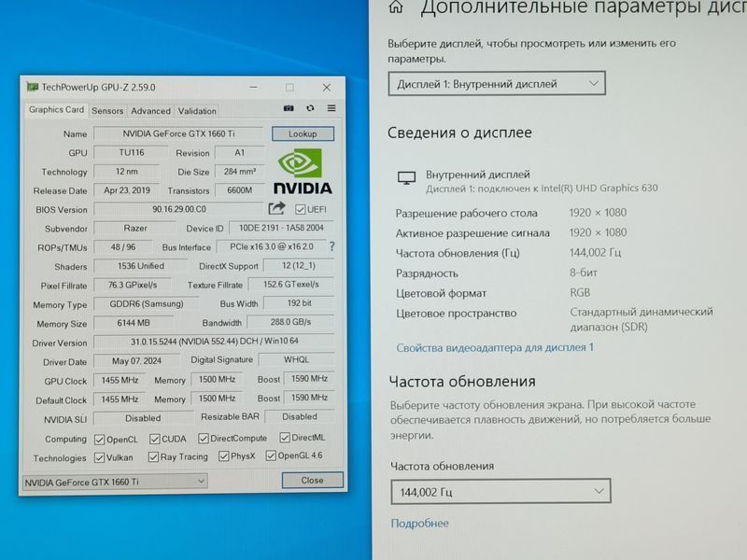Click the Bus Interface field PCIe x16 3.0
Viewport: 747px width, 560px height.
click(x=272, y=246)
